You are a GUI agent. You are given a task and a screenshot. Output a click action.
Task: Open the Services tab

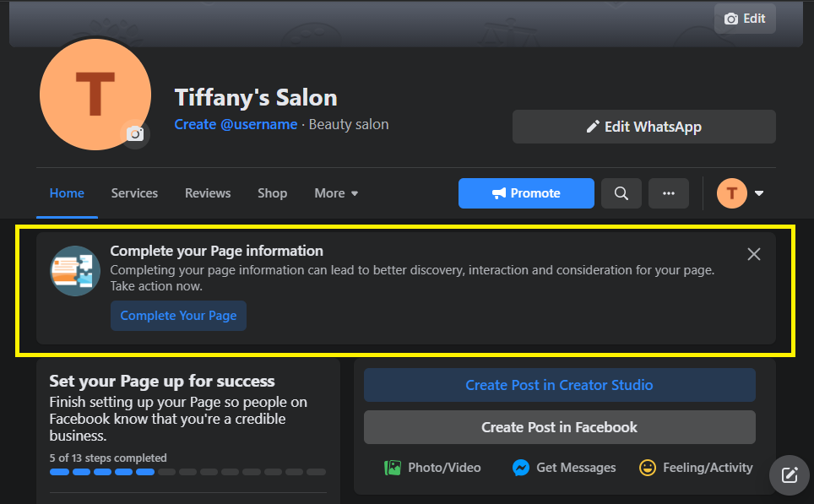[x=134, y=193]
